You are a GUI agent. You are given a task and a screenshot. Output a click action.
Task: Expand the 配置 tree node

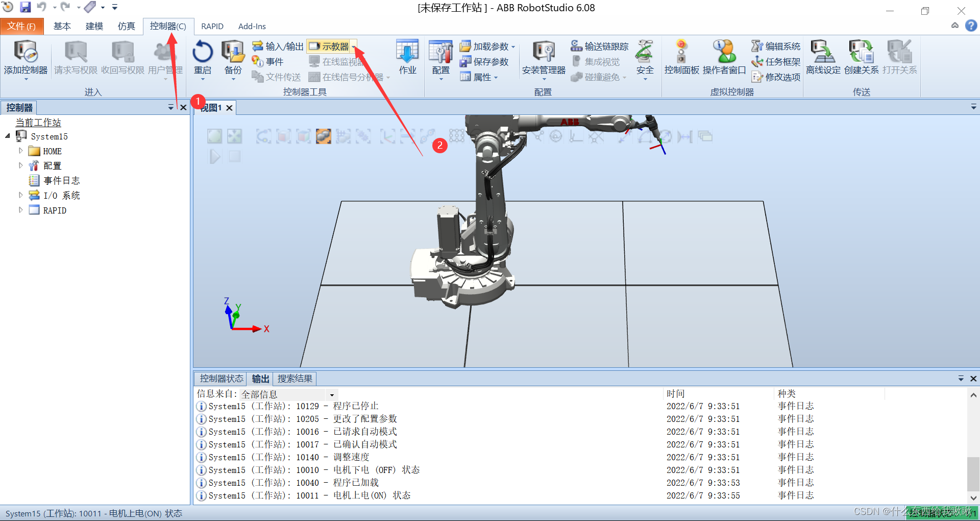(20, 165)
